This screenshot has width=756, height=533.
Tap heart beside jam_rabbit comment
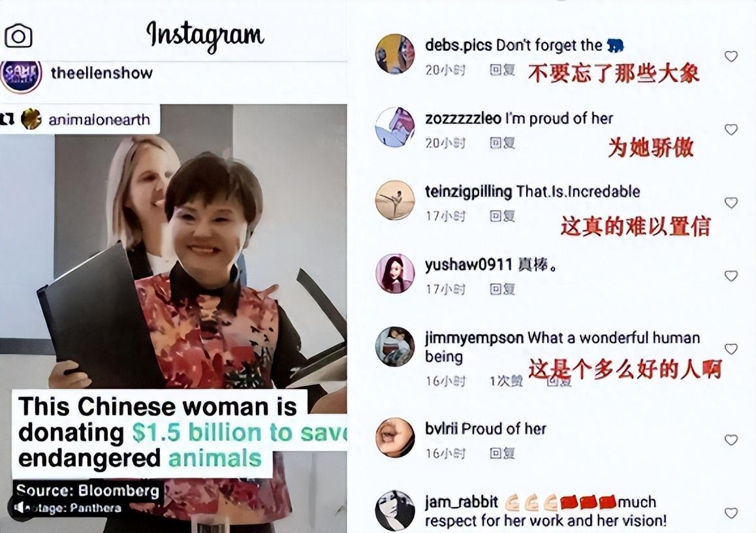[731, 513]
